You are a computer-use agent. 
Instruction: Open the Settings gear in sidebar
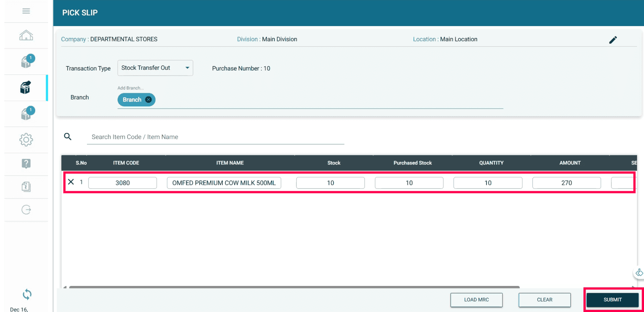pyautogui.click(x=26, y=139)
